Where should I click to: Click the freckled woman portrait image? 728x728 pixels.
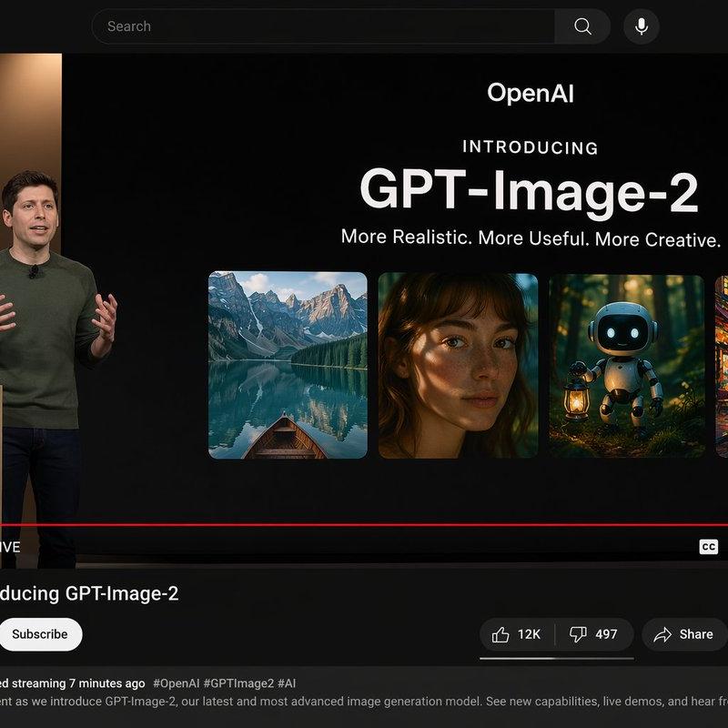[x=458, y=366]
